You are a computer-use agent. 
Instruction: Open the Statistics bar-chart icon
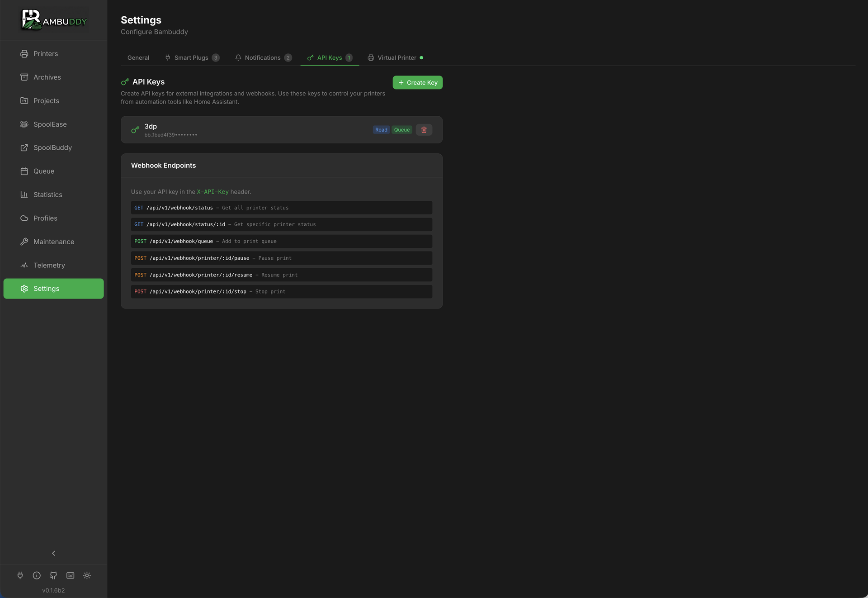pyautogui.click(x=24, y=195)
